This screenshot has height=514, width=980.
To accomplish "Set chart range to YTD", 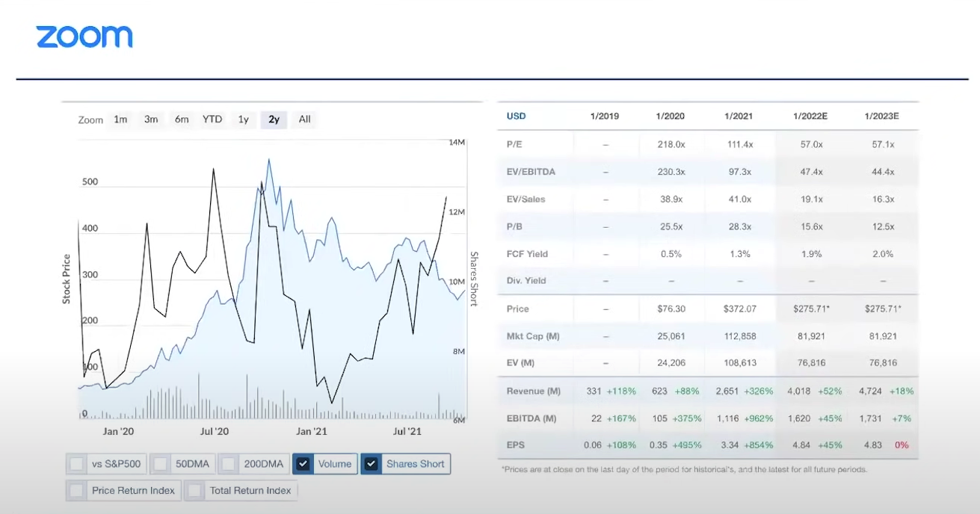I will point(212,120).
